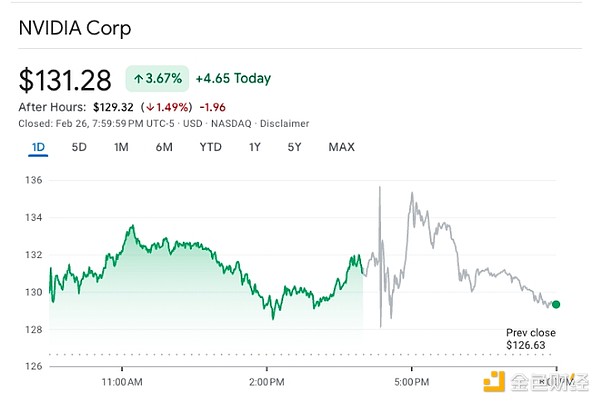Open the 1M range tab
The height and width of the screenshot is (403, 600).
click(121, 148)
